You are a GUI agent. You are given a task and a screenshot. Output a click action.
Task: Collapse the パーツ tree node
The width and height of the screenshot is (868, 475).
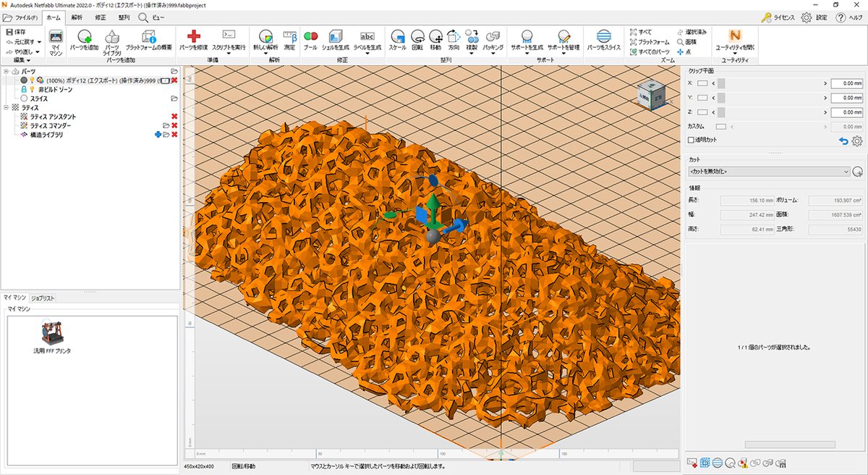tap(7, 72)
